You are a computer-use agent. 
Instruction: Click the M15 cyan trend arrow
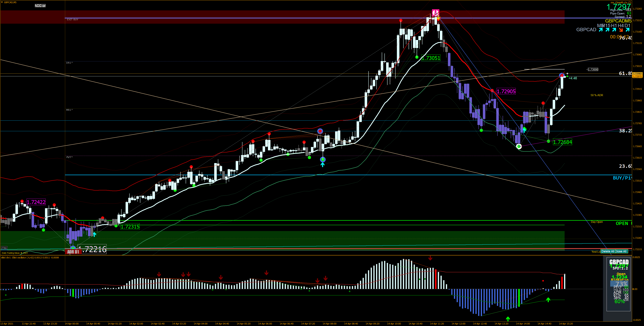608,30
